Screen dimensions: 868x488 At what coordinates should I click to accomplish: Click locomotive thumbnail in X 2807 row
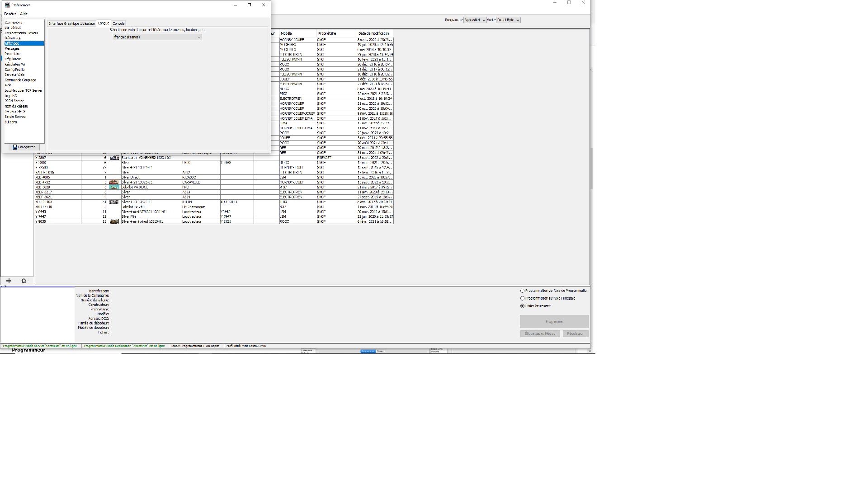click(x=114, y=158)
